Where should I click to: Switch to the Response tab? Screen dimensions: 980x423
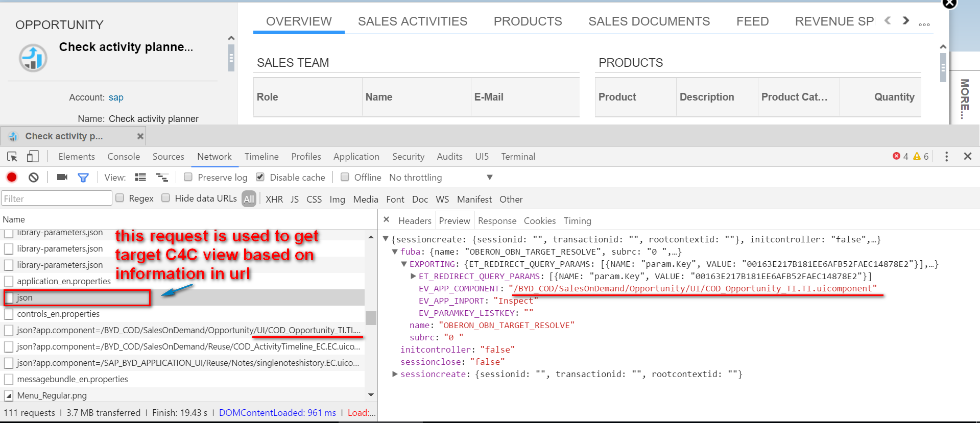coord(497,221)
